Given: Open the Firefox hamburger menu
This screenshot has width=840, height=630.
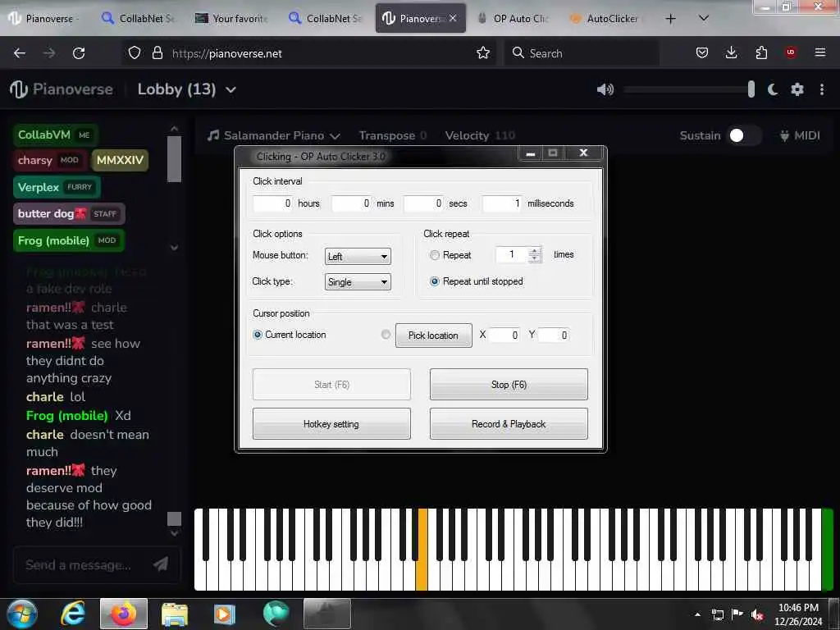Looking at the screenshot, I should (x=820, y=52).
